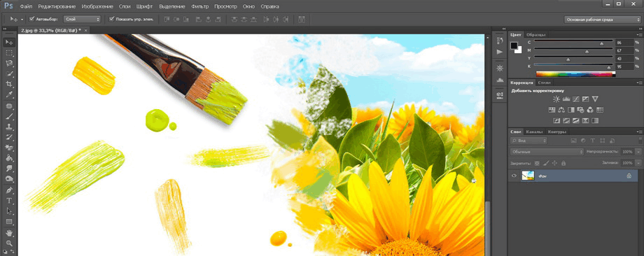Switch to the Контуры tab
The height and width of the screenshot is (256, 644).
pyautogui.click(x=557, y=131)
